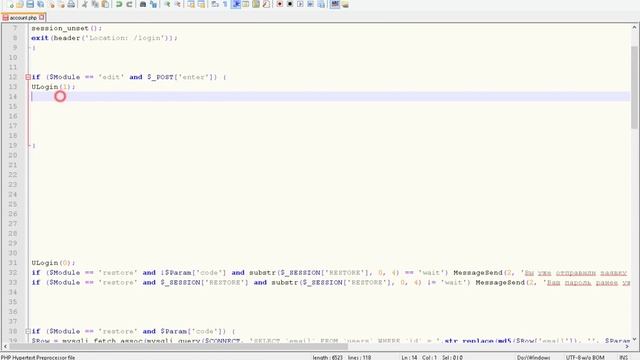Toggle the highlighted Indent Guide icon
The height and width of the screenshot is (360, 640).
point(236,4)
